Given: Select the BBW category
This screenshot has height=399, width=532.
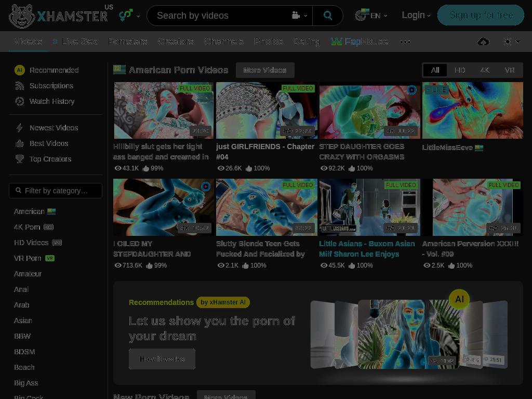Looking at the screenshot, I should [x=22, y=337].
